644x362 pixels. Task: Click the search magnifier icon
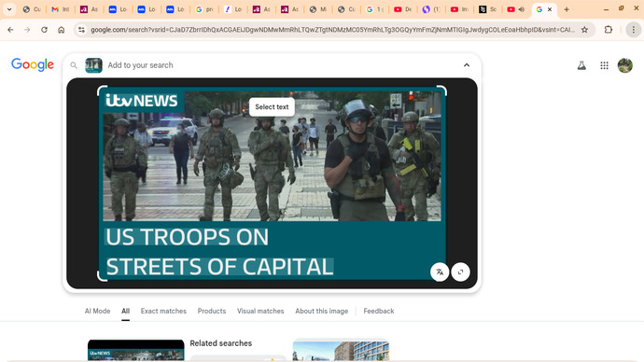click(74, 65)
